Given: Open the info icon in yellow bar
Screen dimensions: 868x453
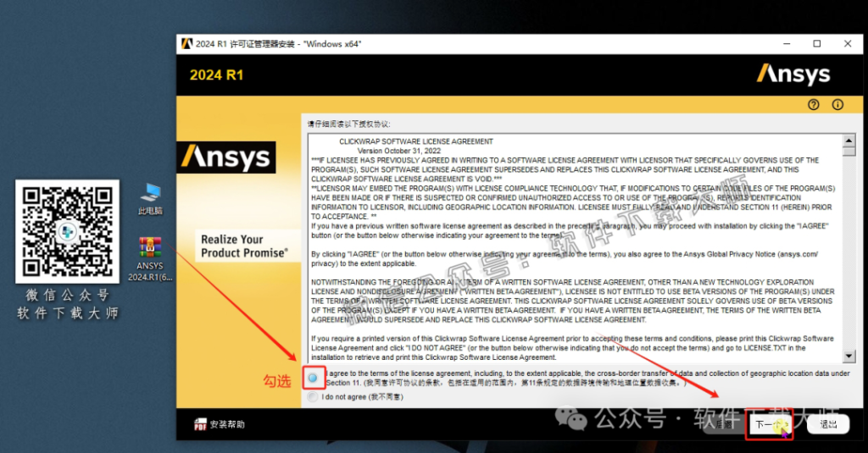Looking at the screenshot, I should (x=837, y=104).
